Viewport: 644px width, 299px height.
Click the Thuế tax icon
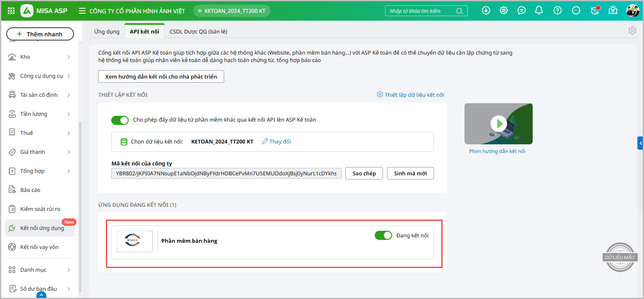pyautogui.click(x=12, y=133)
